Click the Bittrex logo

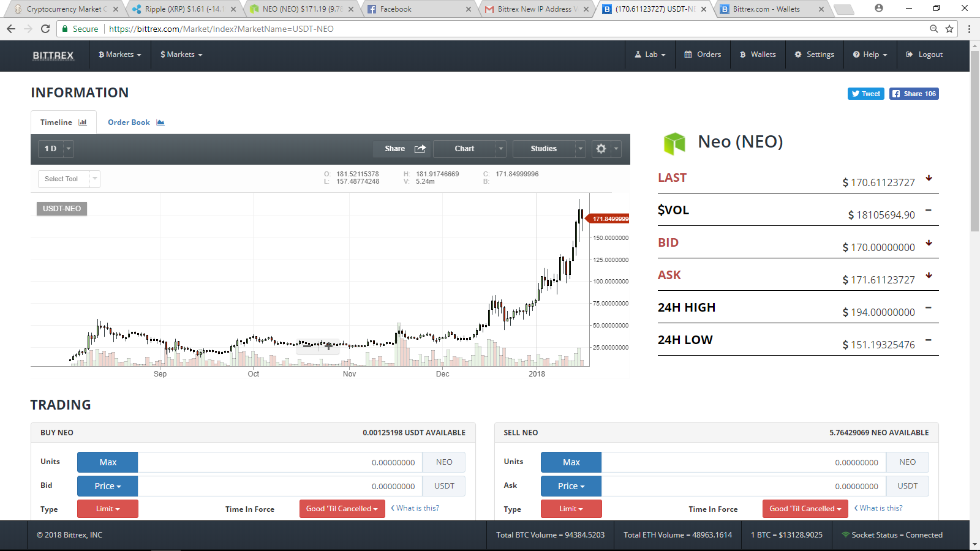[x=53, y=55]
